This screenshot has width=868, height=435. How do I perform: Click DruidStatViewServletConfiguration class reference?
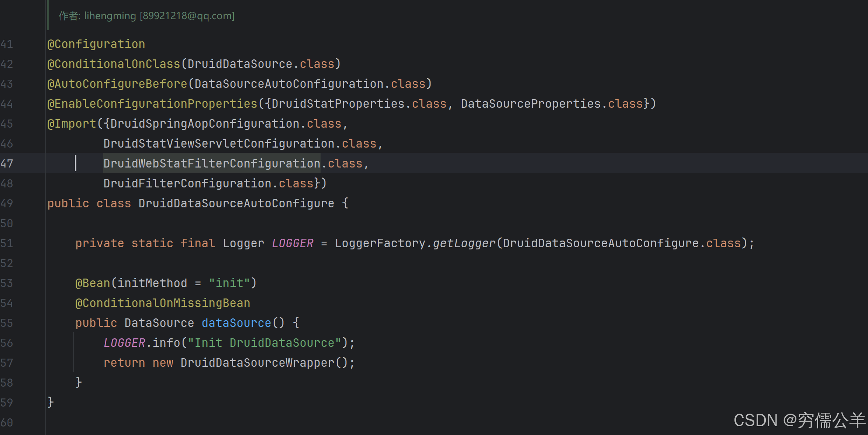219,144
